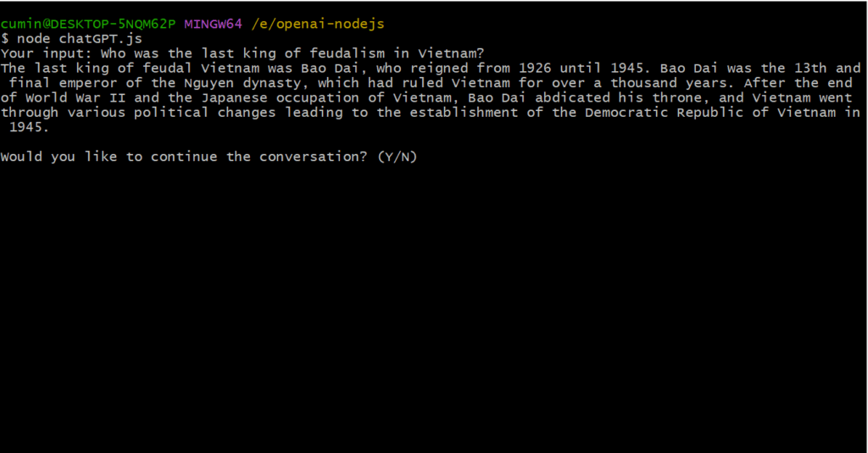The width and height of the screenshot is (868, 453).
Task: Click 'Would you like to continue' prompt text
Action: (x=109, y=157)
